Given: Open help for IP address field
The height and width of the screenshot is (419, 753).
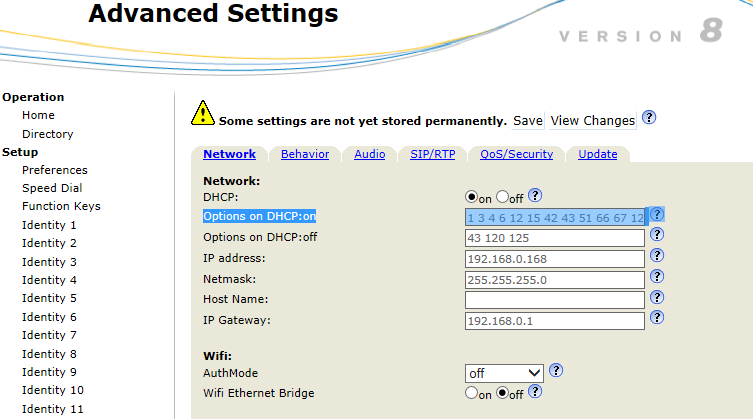Looking at the screenshot, I should click(x=657, y=256).
